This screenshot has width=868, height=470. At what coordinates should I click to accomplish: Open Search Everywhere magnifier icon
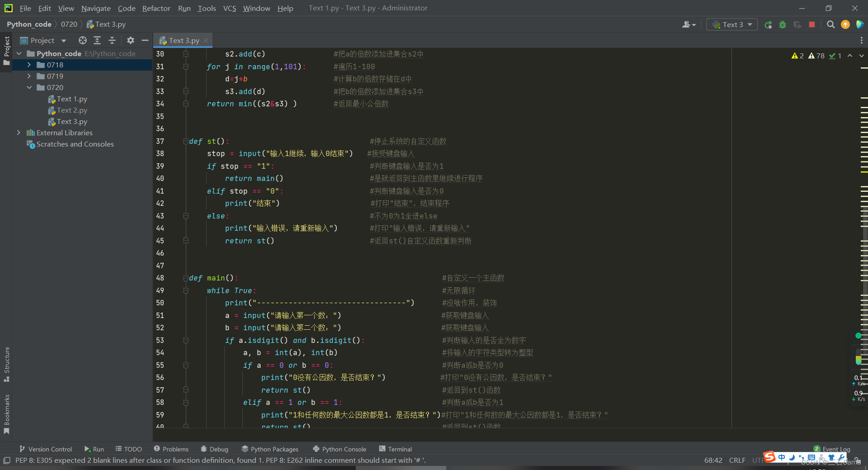click(830, 24)
